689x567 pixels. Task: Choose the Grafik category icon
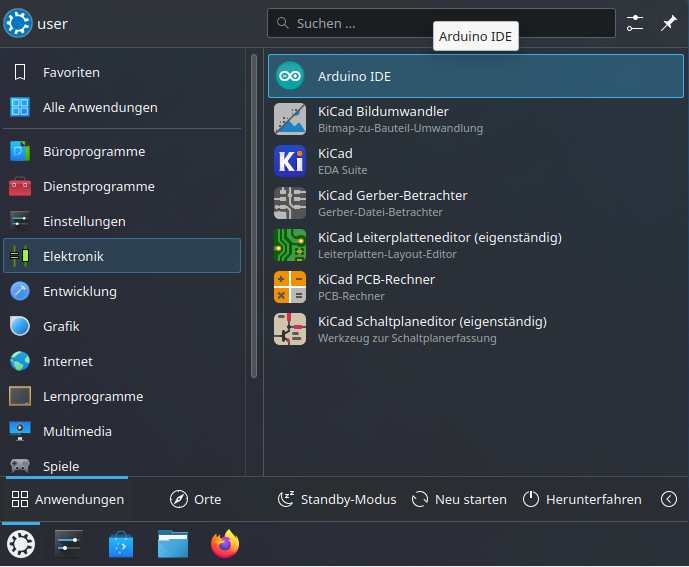click(20, 326)
